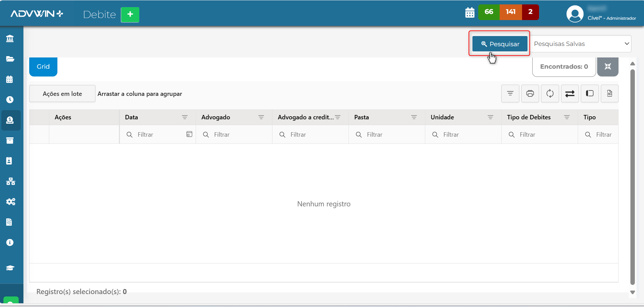This screenshot has height=307, width=644.
Task: Open the document sidebar icon
Action: (9, 222)
